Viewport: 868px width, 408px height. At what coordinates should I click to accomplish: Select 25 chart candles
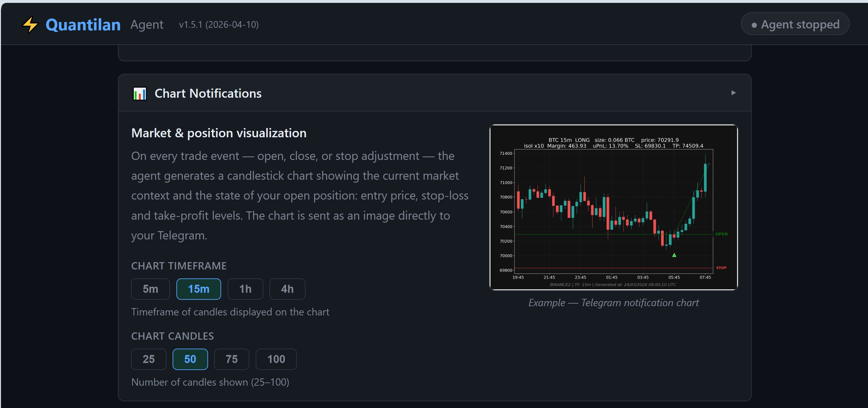[x=148, y=359]
